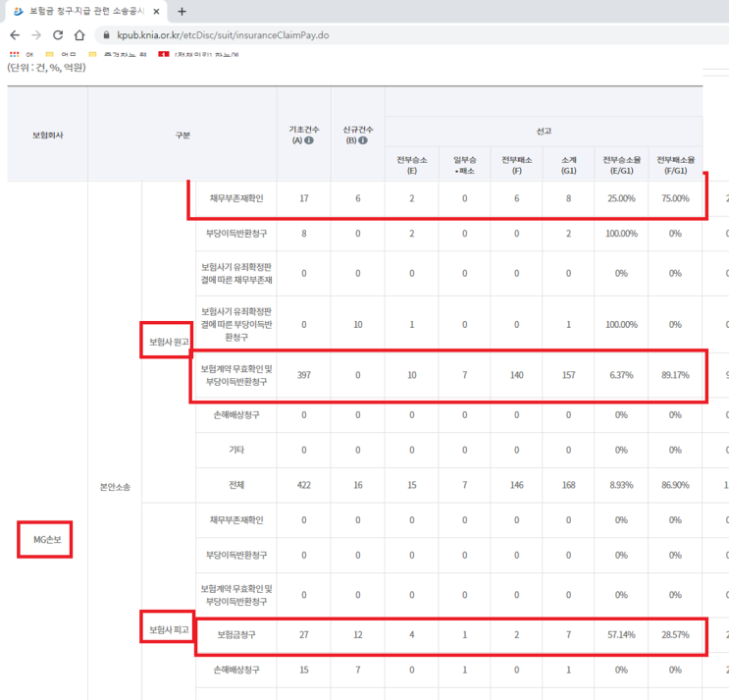Click the 422 total 기초건수 value
Screen dimensions: 729x700
pyautogui.click(x=304, y=485)
